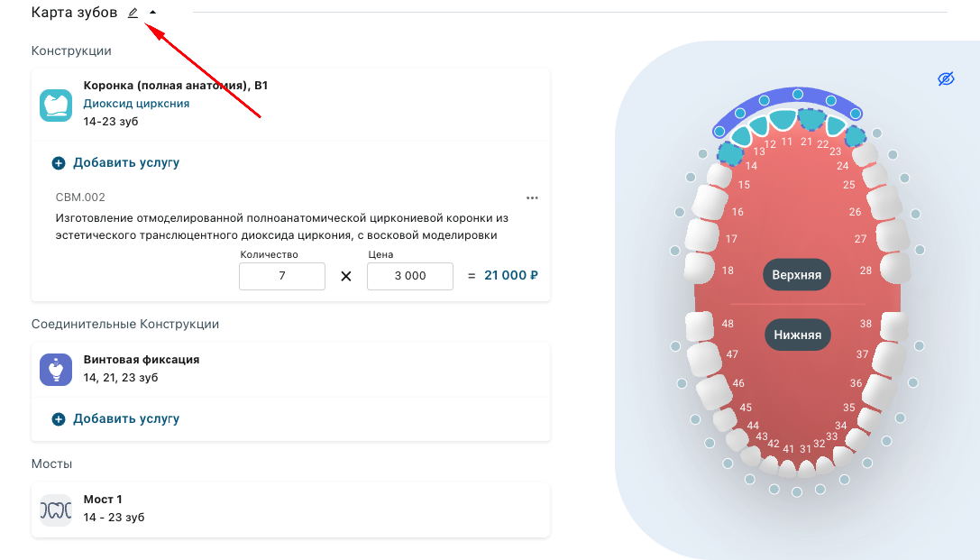Click plus icon to add crown service

59,163
